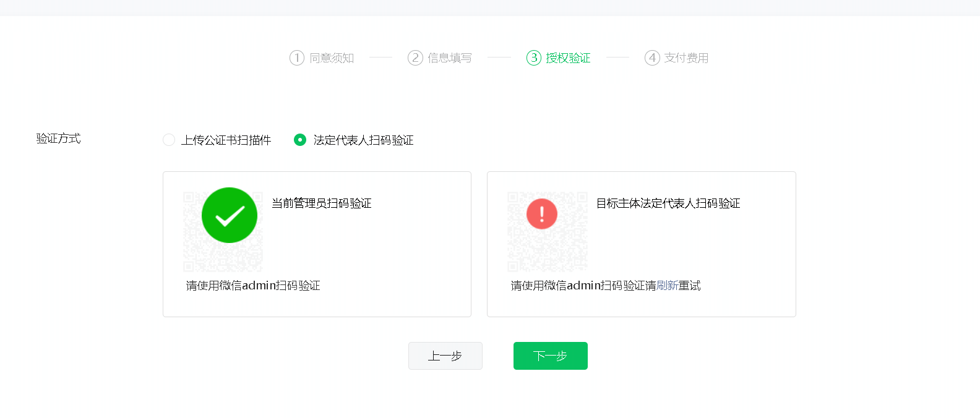Screen dimensions: 980x418
Task: Click step 1 同意须知
Action: [322, 58]
